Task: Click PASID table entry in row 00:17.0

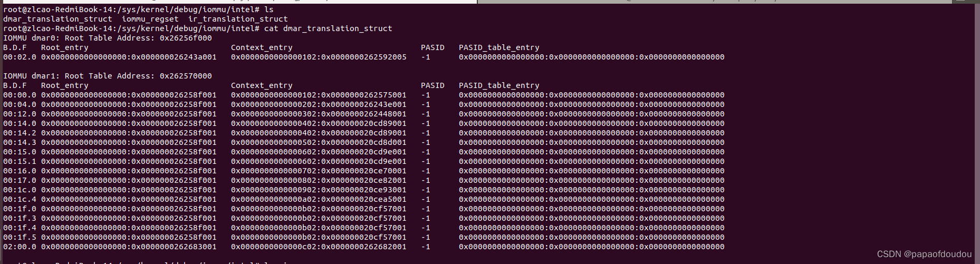Action: 592,180
